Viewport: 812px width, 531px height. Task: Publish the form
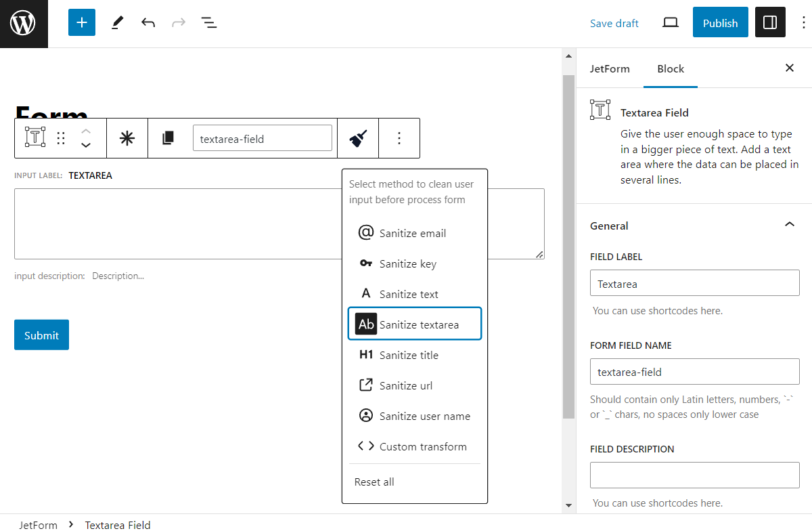click(720, 22)
